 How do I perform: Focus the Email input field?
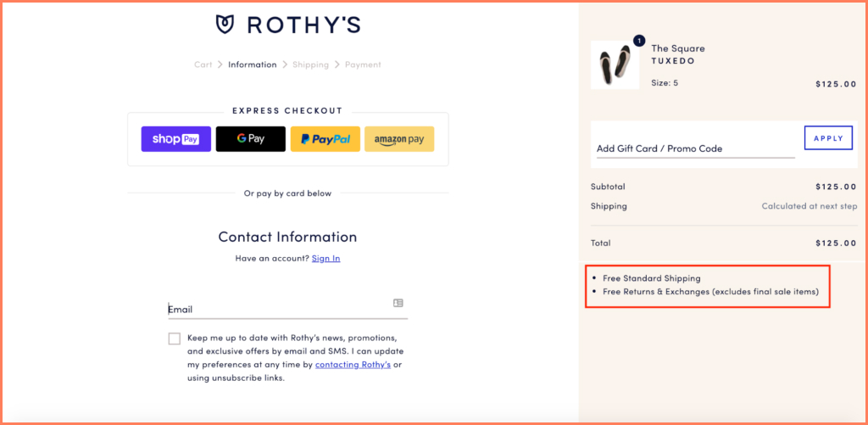click(280, 310)
